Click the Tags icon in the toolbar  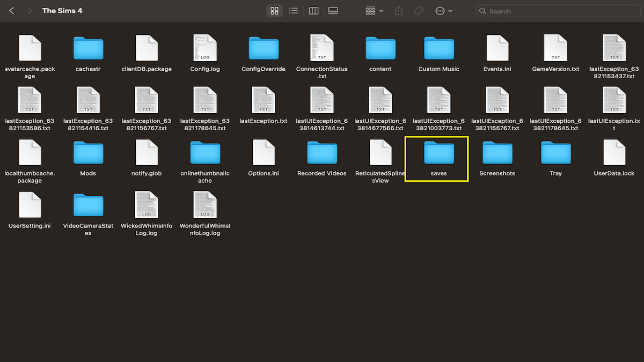coord(418,10)
